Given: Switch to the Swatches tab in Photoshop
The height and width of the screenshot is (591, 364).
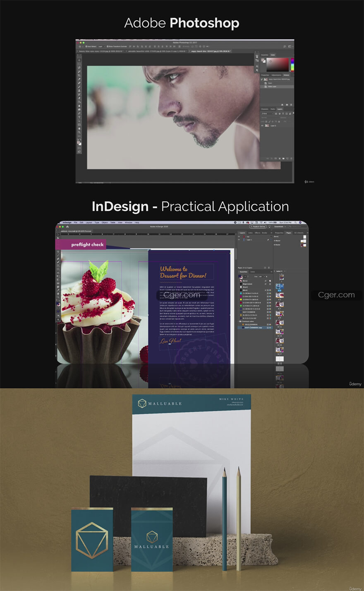Looking at the screenshot, I should [265, 55].
